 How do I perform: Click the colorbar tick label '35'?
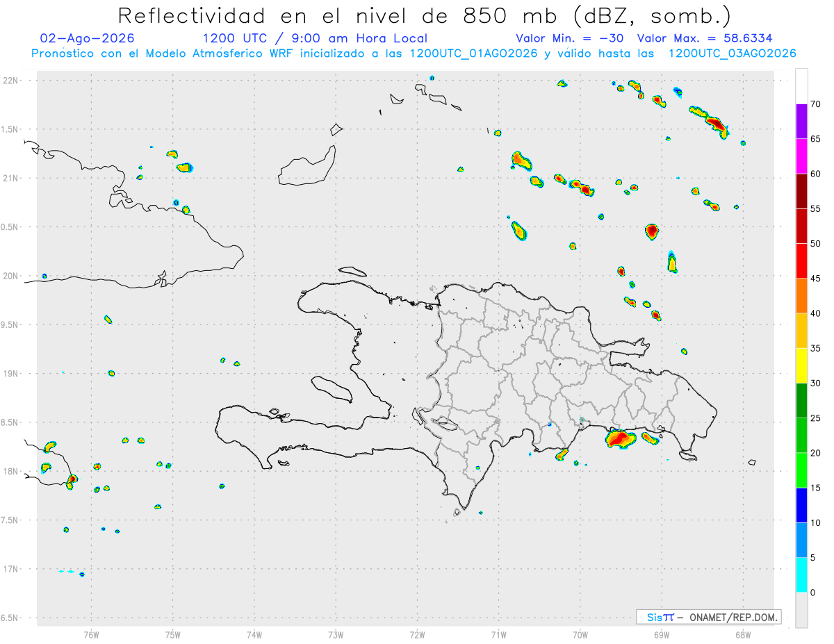click(x=816, y=348)
